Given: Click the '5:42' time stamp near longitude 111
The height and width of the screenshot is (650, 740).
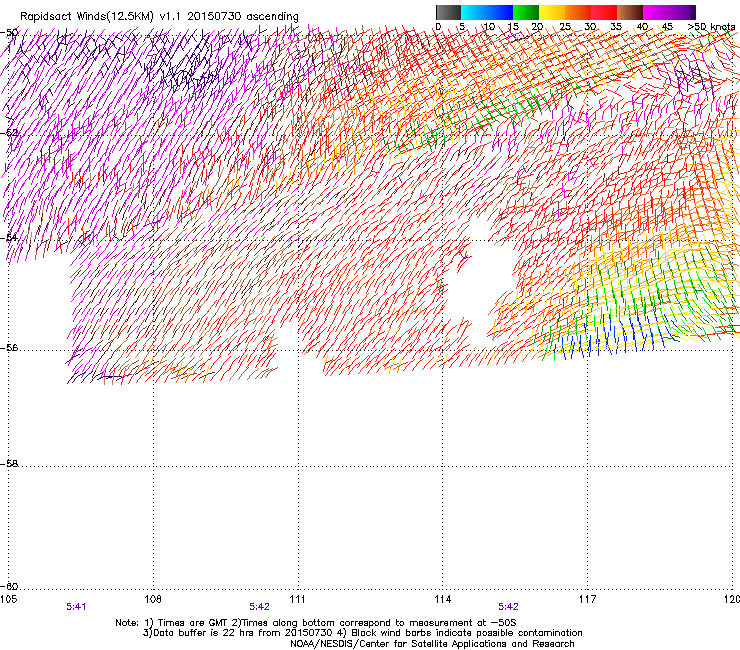Looking at the screenshot, I should pos(260,607).
